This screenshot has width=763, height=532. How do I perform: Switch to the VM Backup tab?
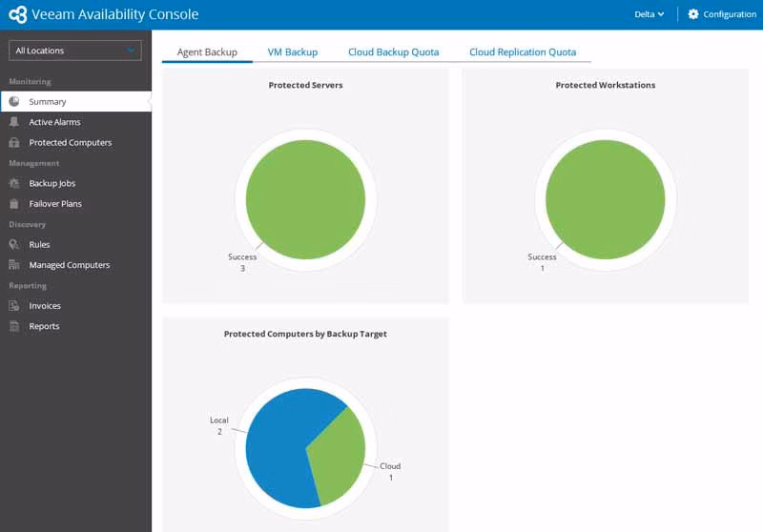pyautogui.click(x=292, y=52)
